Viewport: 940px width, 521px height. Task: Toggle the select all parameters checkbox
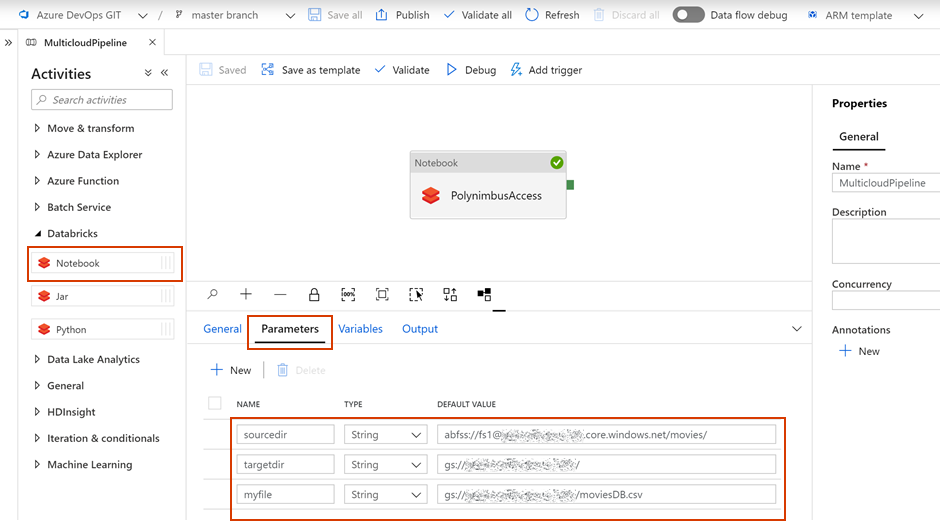pyautogui.click(x=215, y=403)
